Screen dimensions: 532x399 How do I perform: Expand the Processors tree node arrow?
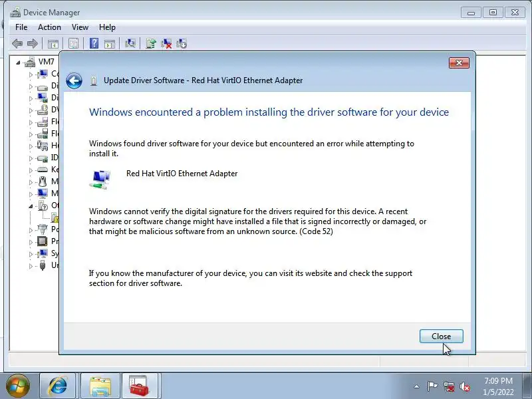click(31, 242)
